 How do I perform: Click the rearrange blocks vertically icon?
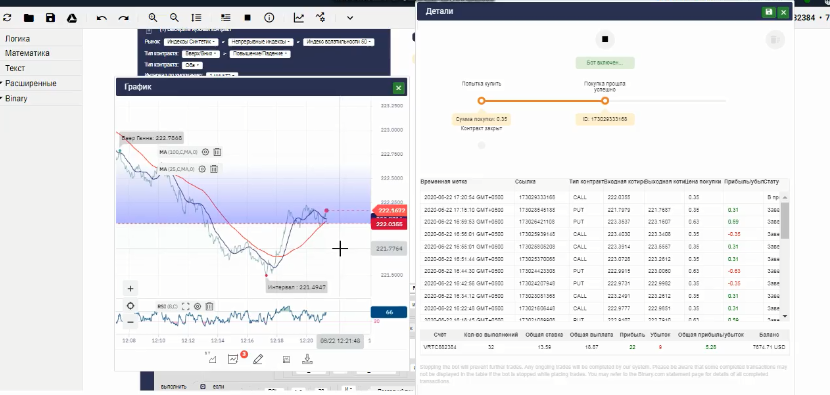click(x=196, y=17)
